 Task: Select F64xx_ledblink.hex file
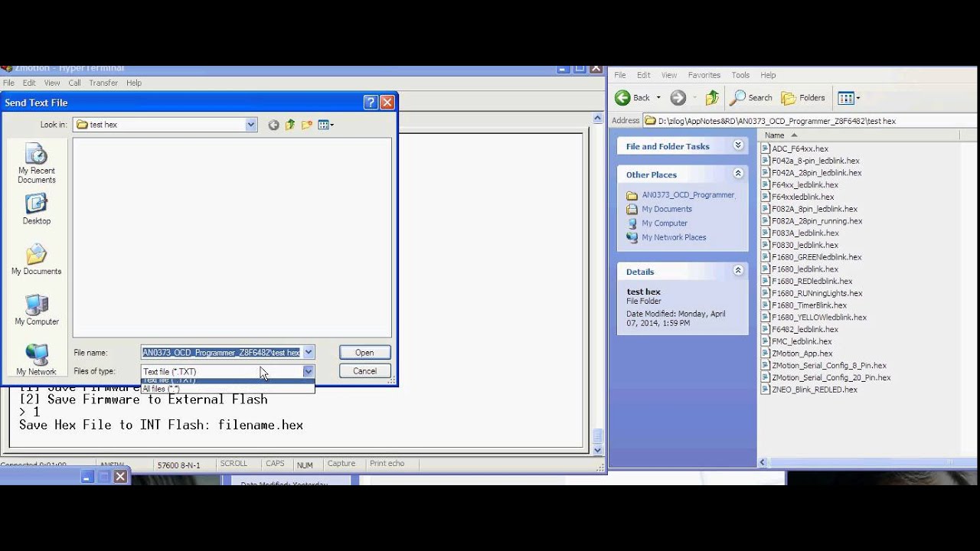click(805, 185)
